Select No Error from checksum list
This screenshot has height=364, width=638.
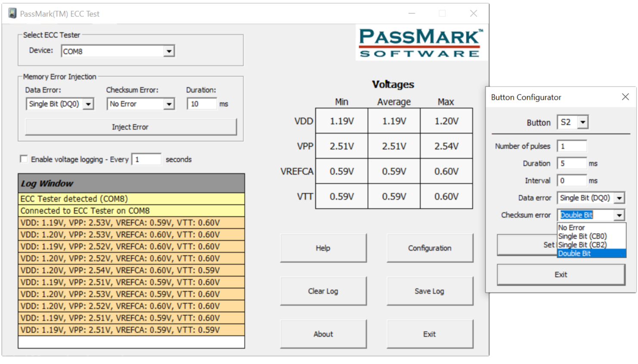point(591,228)
